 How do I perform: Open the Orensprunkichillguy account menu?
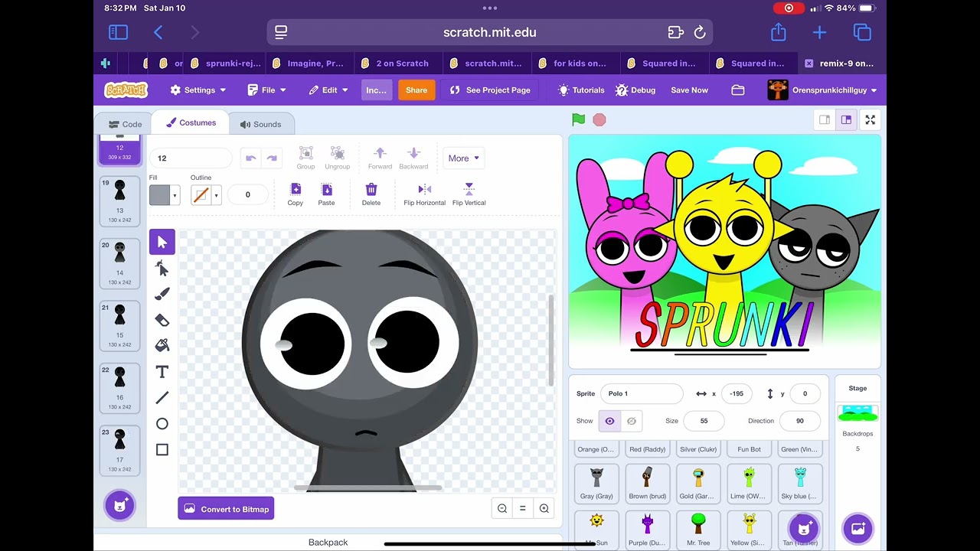point(823,90)
